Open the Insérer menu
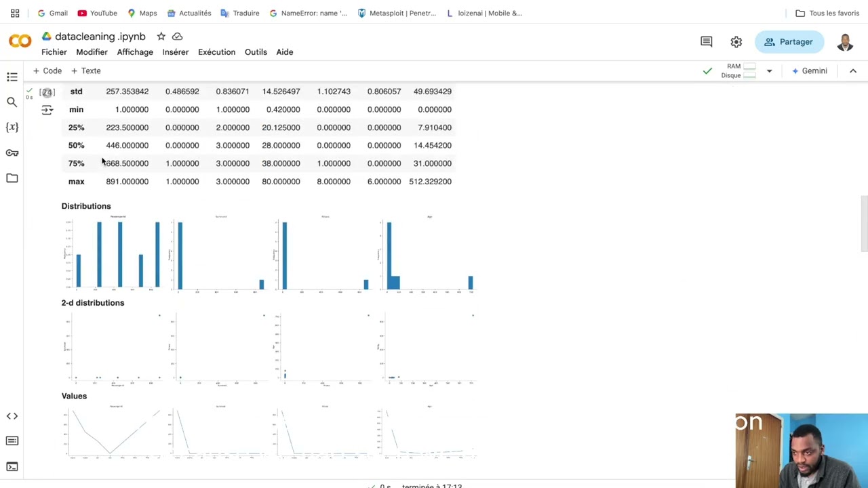This screenshot has height=488, width=868. (x=176, y=52)
